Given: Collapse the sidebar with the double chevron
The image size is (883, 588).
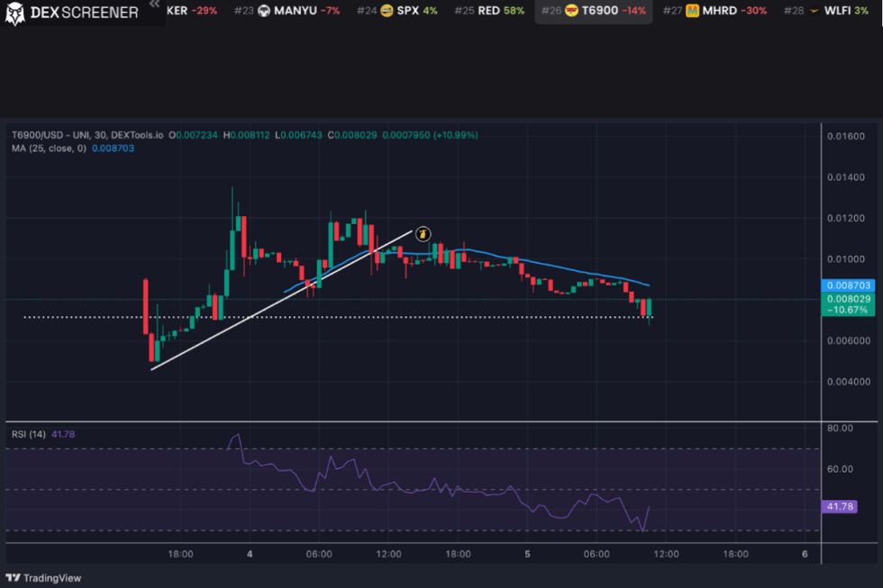Looking at the screenshot, I should pyautogui.click(x=154, y=4).
